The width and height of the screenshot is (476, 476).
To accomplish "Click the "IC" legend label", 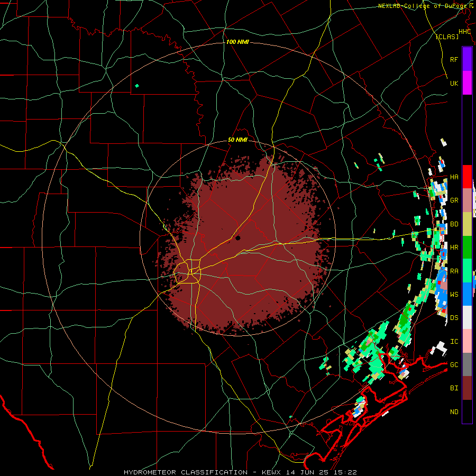I will tap(454, 342).
